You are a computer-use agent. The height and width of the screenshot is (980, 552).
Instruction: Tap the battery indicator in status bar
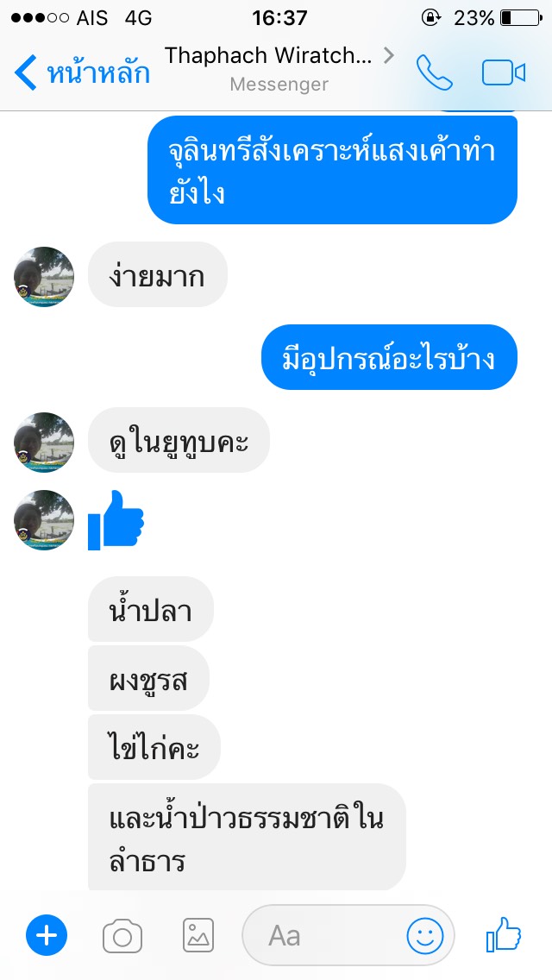pos(521,18)
